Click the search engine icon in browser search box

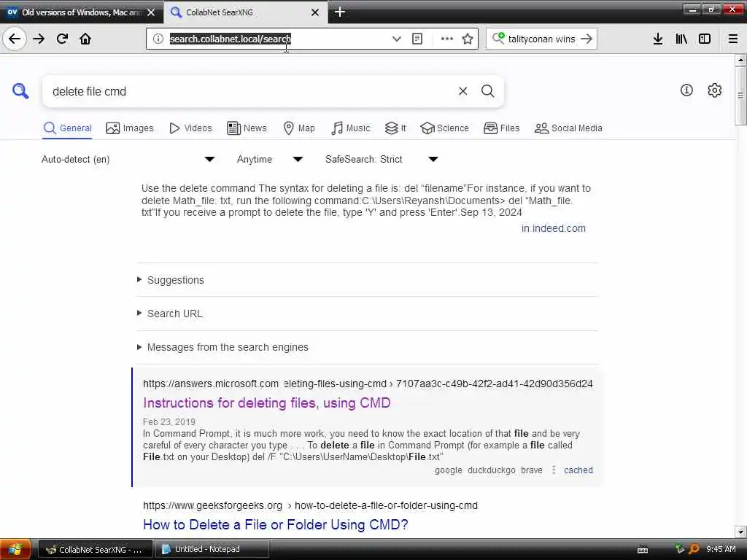point(498,38)
